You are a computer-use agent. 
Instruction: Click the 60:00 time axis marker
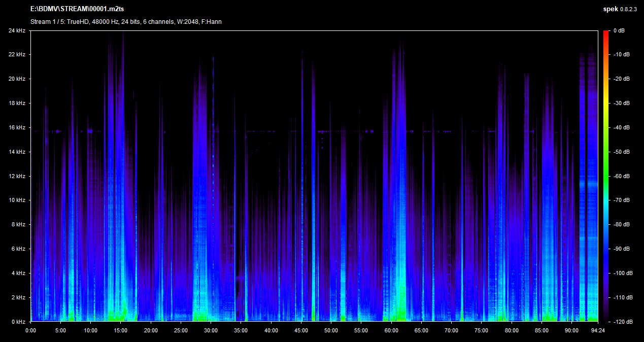click(x=391, y=330)
